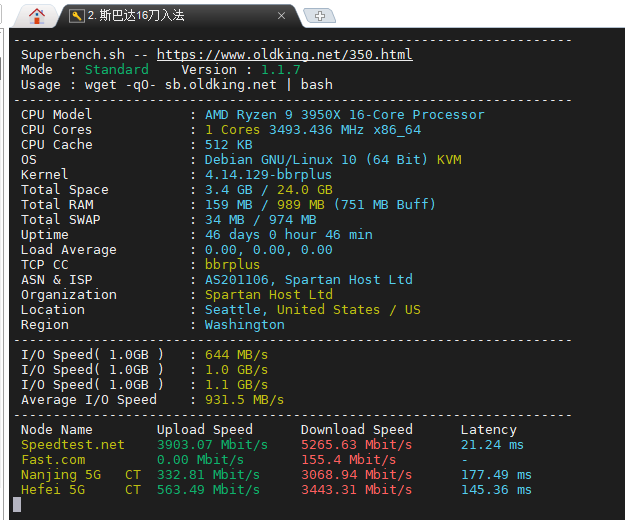Click the Speedtest.net node name
The height and width of the screenshot is (520, 625).
(x=73, y=445)
